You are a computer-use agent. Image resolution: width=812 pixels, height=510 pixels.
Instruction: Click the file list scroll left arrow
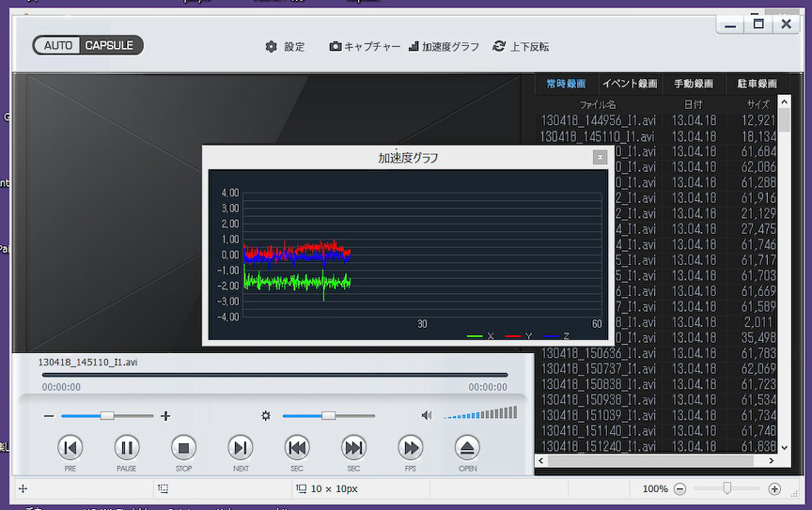(x=540, y=460)
